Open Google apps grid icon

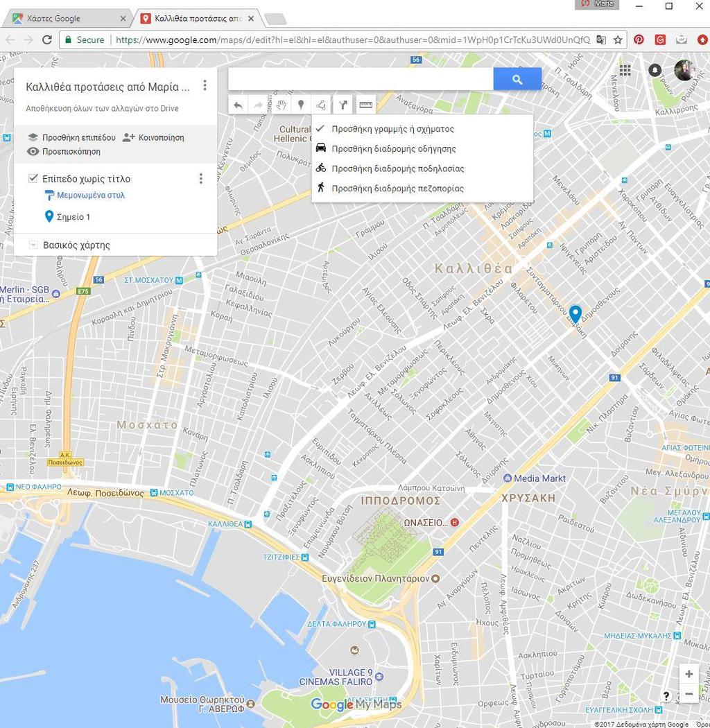point(625,70)
